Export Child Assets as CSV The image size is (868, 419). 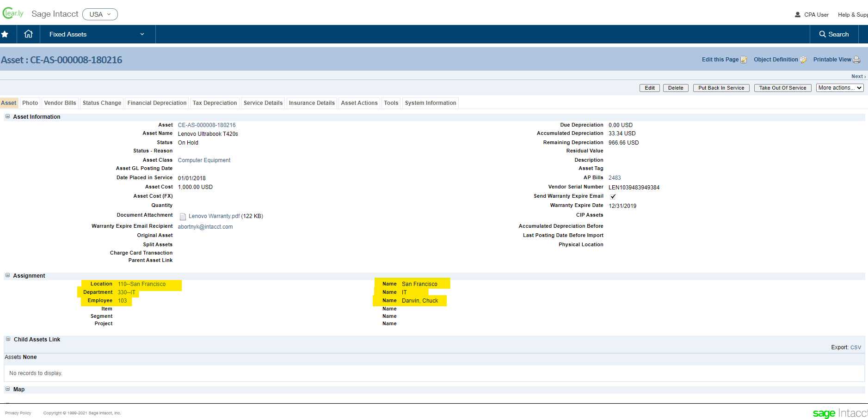pos(856,347)
